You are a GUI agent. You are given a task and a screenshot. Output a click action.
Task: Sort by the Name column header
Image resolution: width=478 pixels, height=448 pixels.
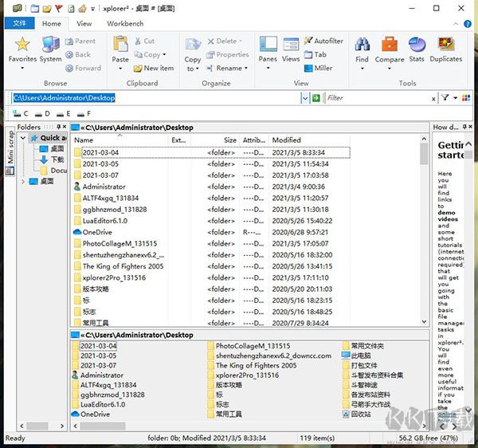120,140
